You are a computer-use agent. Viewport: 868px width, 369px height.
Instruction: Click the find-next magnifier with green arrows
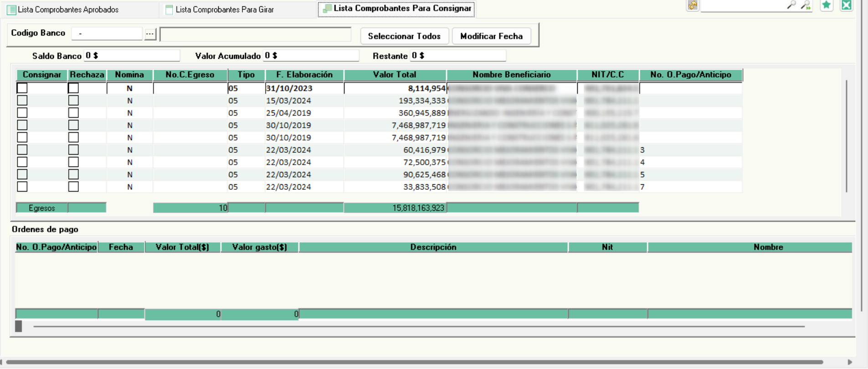[x=806, y=5]
